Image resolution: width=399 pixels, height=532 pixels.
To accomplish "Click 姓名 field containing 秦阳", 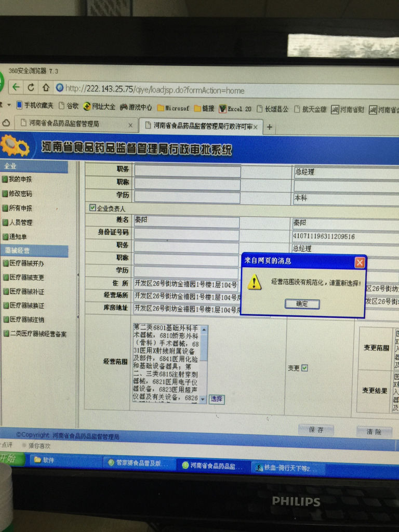I will point(187,221).
